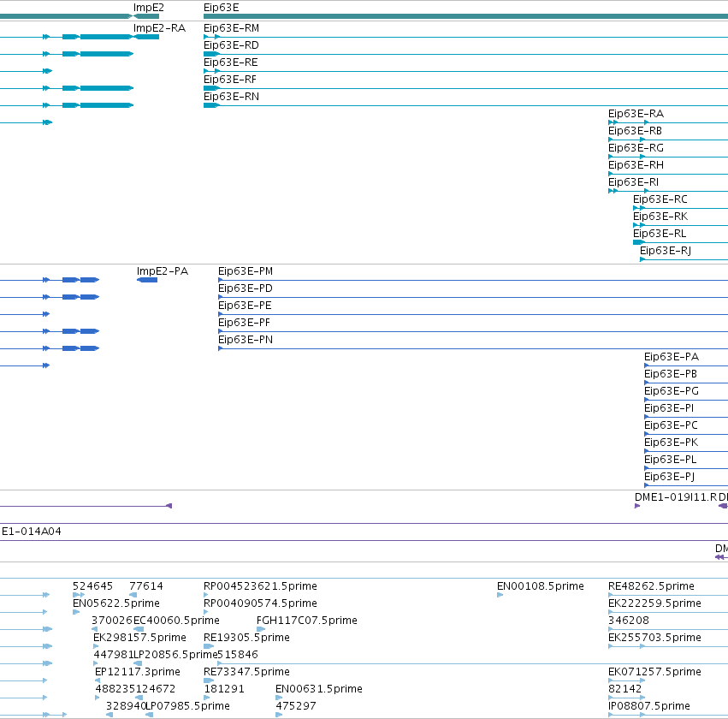Open transcript Eip63E-RL
This screenshot has height=719, width=728.
[660, 235]
